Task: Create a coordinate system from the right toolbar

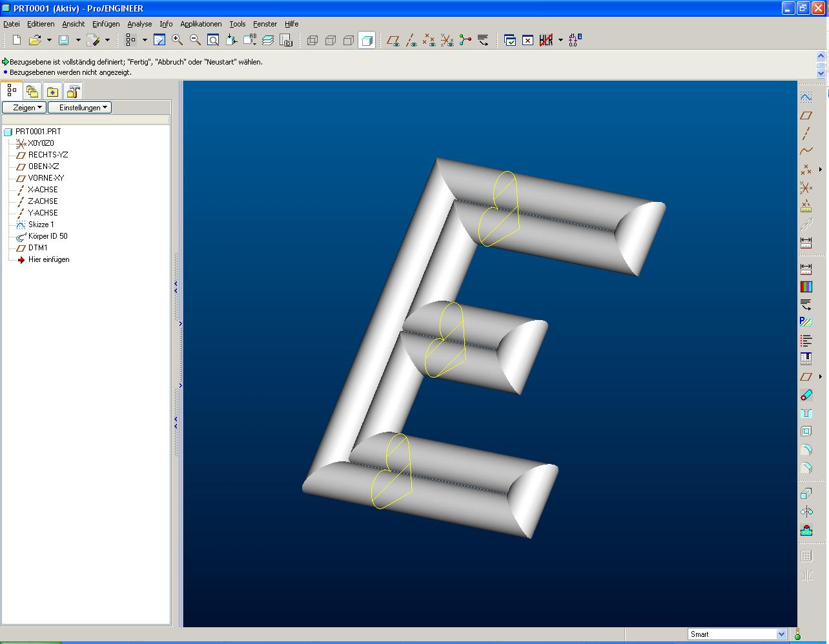Action: (806, 188)
